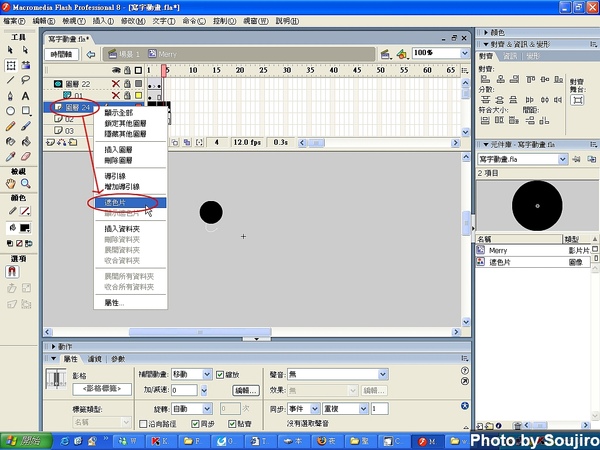
Task: Select the Oval tool
Action: pos(10,111)
